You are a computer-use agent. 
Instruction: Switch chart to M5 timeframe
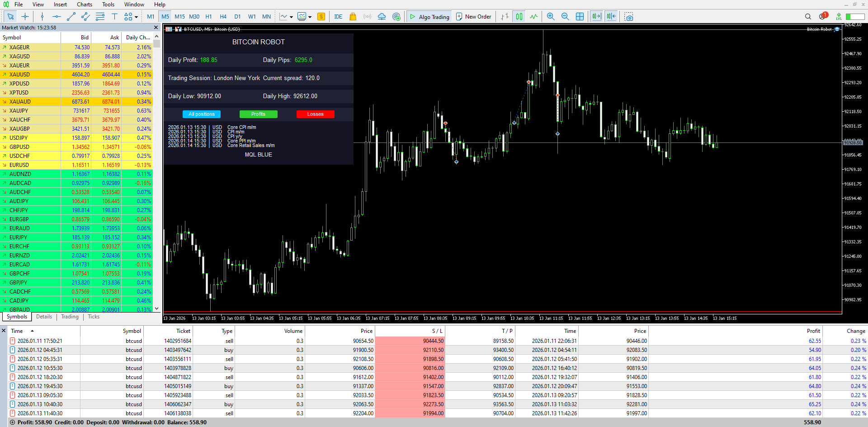pyautogui.click(x=165, y=17)
